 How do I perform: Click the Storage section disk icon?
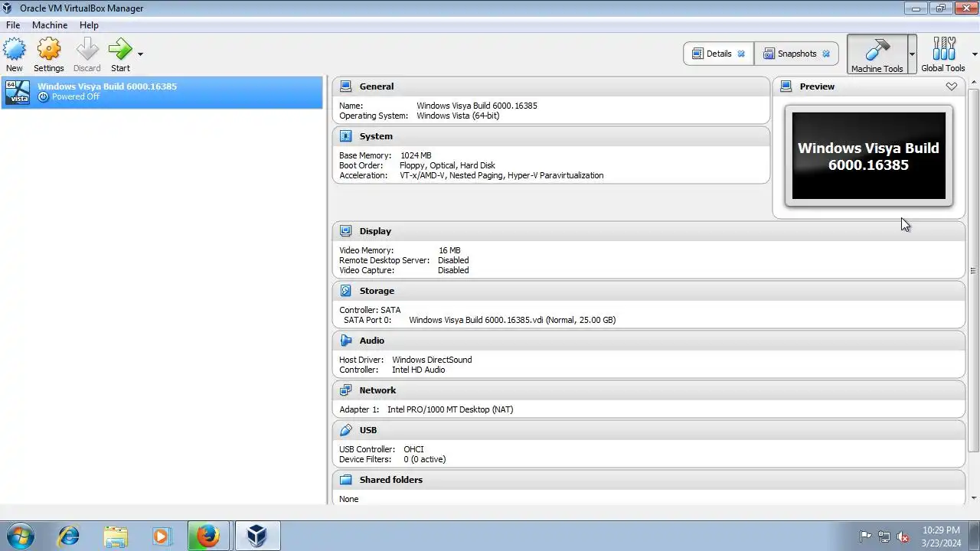click(x=346, y=291)
